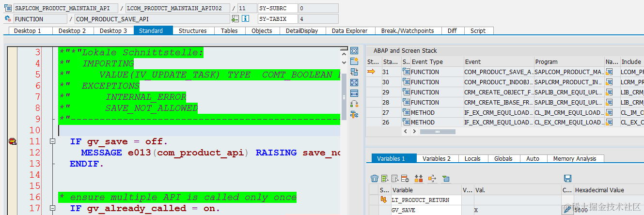Click the program icon left of SAPLCOM_PRODUCT_MAINTAIN_API

[x=8, y=8]
